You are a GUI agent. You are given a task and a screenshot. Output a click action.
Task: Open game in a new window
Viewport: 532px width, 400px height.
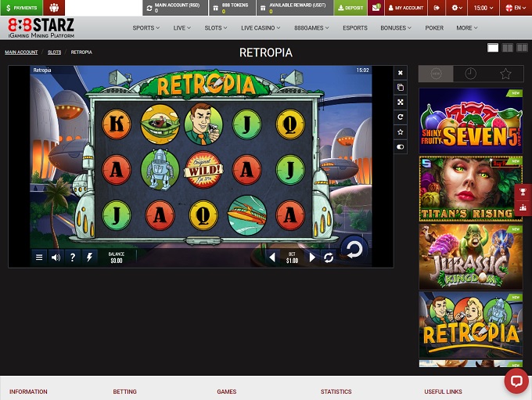pyautogui.click(x=401, y=87)
